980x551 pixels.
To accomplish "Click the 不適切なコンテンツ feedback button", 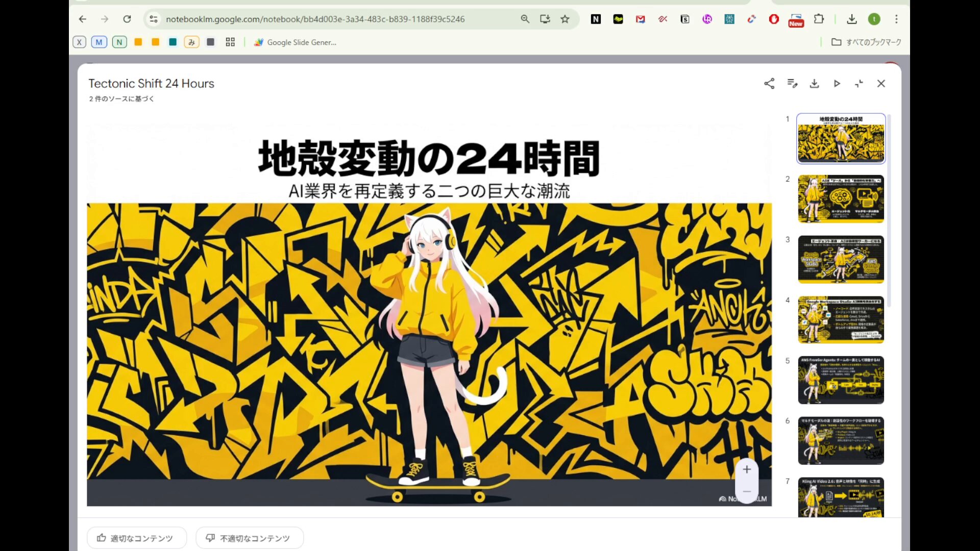I will pos(250,537).
